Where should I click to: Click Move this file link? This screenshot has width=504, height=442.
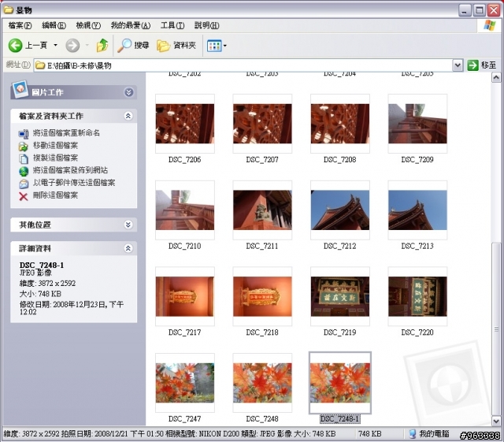[x=55, y=145]
